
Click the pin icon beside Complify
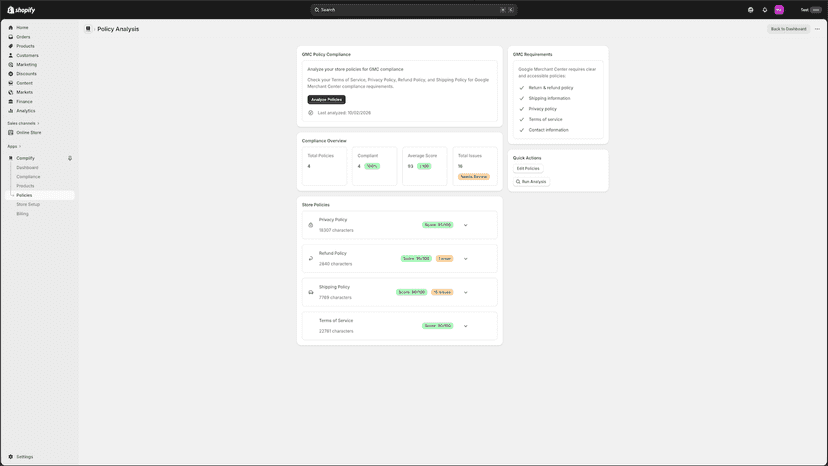point(70,158)
